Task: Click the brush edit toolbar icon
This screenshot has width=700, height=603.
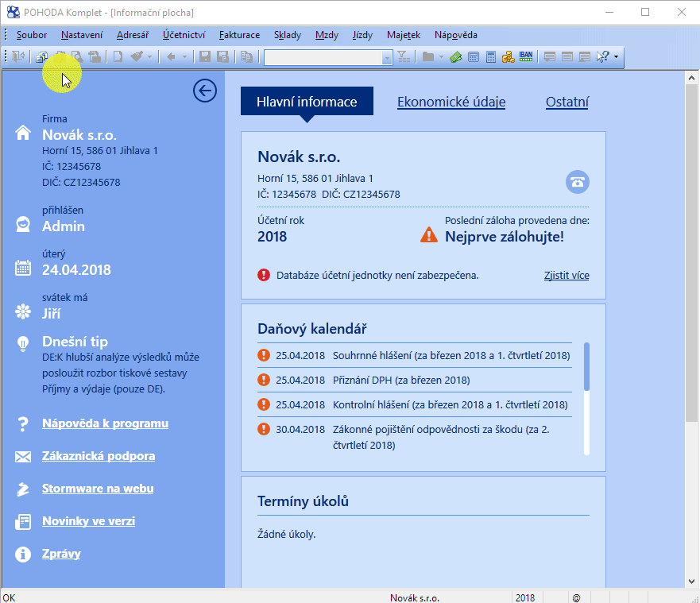Action: click(x=137, y=56)
